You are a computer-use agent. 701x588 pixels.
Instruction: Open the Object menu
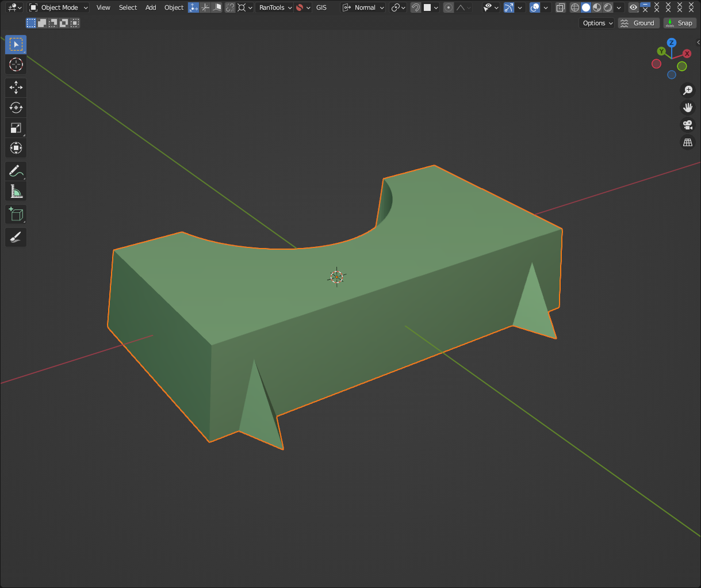pyautogui.click(x=174, y=7)
